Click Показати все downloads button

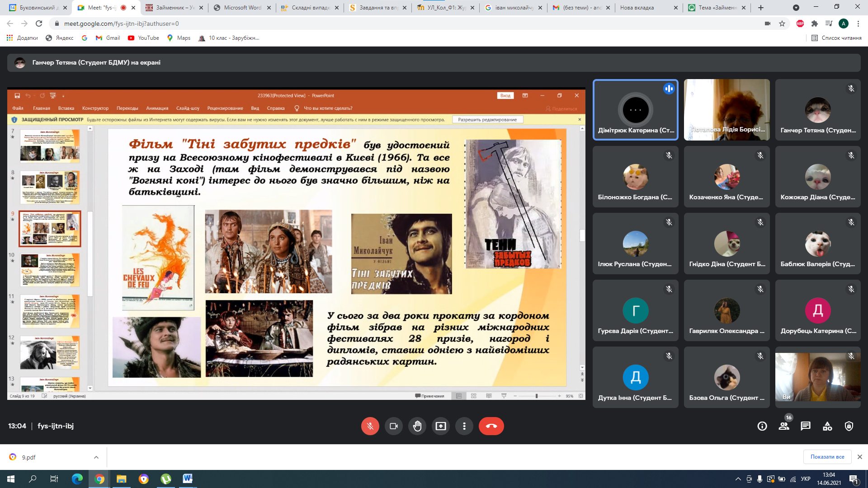(827, 457)
